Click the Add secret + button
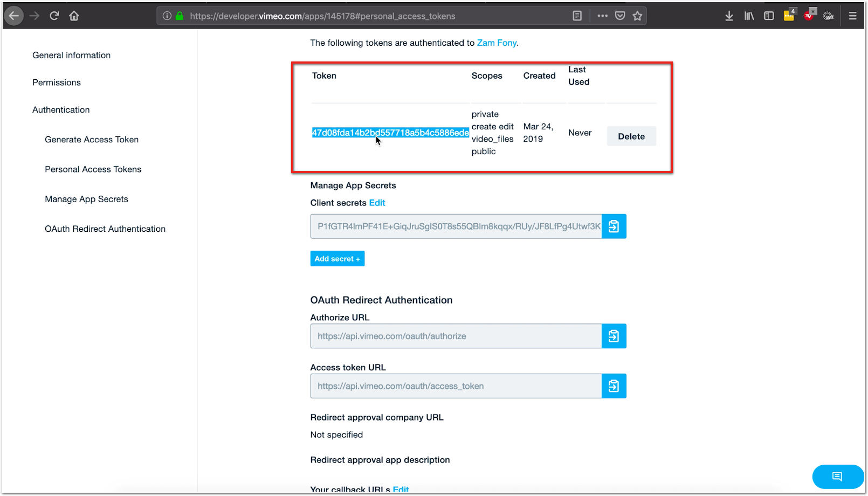 pyautogui.click(x=337, y=259)
